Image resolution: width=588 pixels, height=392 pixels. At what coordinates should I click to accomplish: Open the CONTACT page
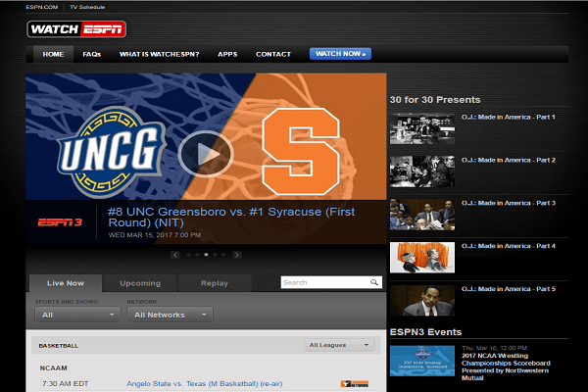pos(273,54)
